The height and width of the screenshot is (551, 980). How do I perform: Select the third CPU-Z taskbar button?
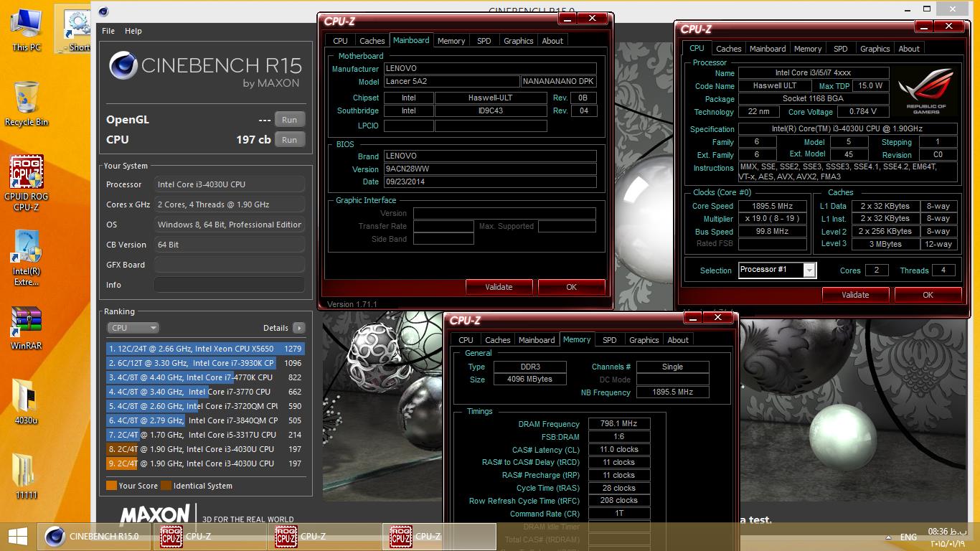tap(439, 537)
